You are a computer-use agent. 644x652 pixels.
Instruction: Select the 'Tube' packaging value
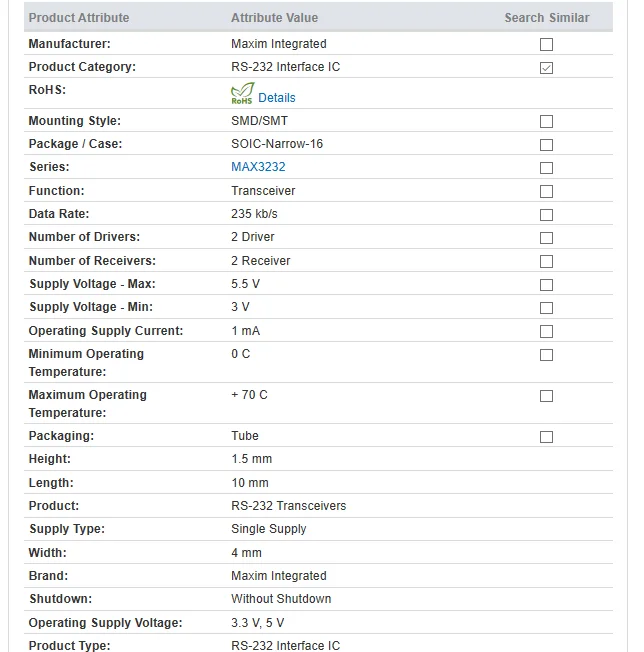coord(245,436)
